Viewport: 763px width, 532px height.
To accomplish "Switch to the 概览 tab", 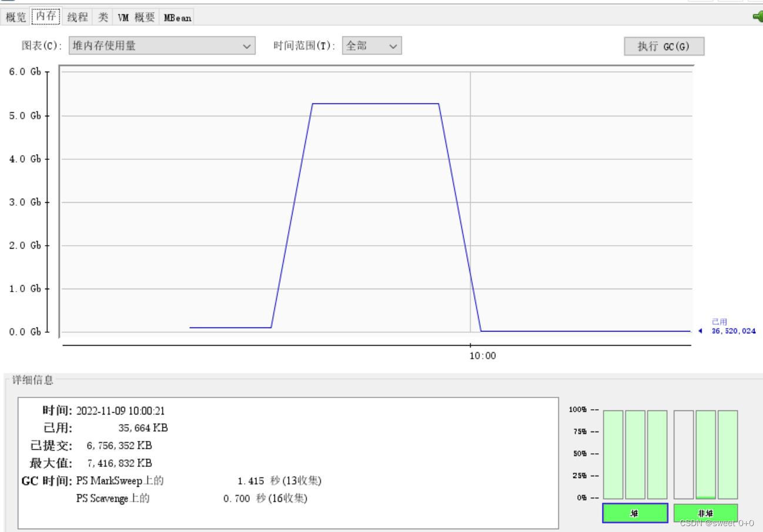I will (16, 17).
